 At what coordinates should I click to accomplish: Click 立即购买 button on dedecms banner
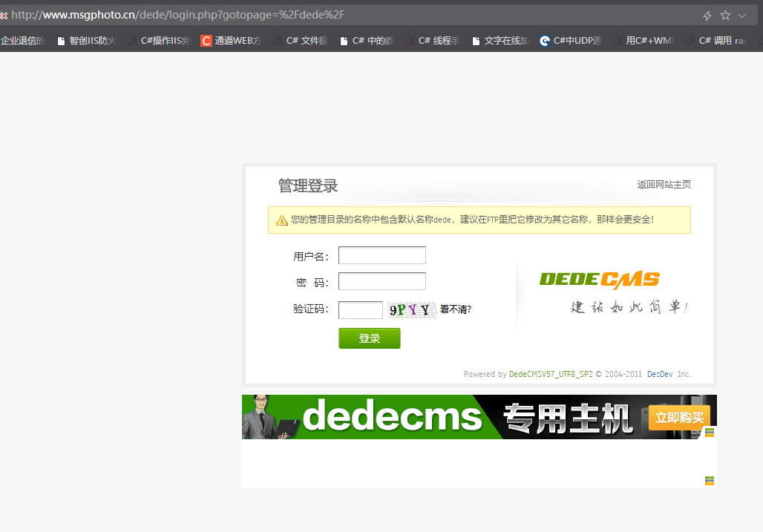click(x=678, y=418)
